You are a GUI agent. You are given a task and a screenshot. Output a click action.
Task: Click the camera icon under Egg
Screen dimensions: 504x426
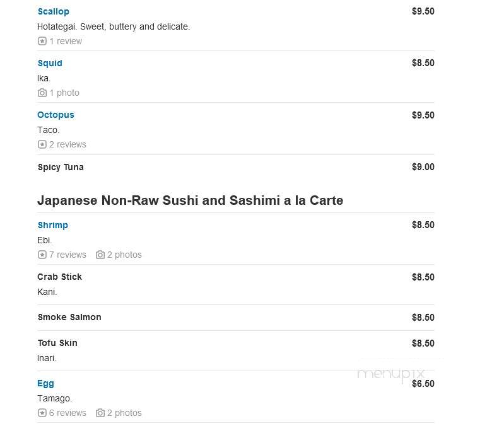click(x=100, y=413)
